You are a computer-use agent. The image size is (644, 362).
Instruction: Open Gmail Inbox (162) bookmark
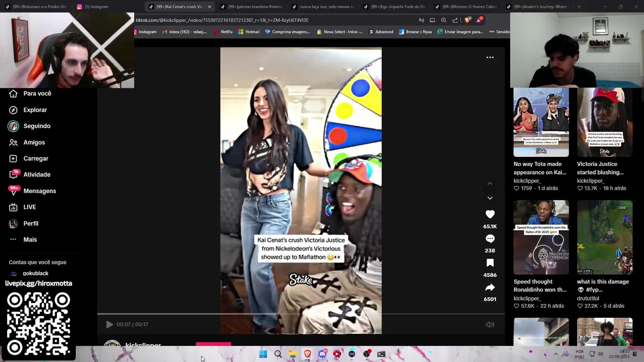click(x=184, y=32)
